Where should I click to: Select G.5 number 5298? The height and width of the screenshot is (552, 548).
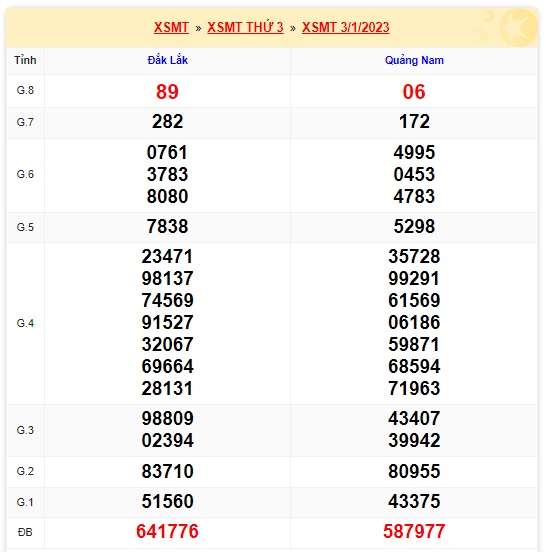(x=414, y=226)
